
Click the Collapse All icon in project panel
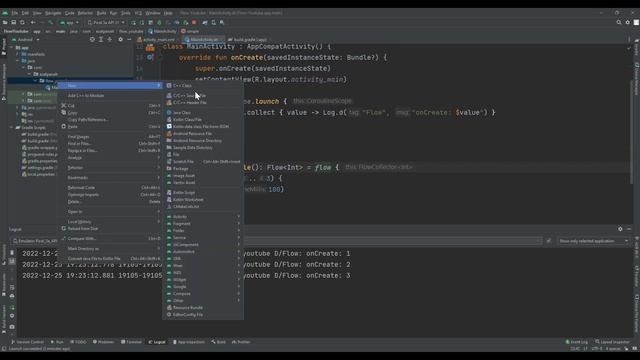109,40
